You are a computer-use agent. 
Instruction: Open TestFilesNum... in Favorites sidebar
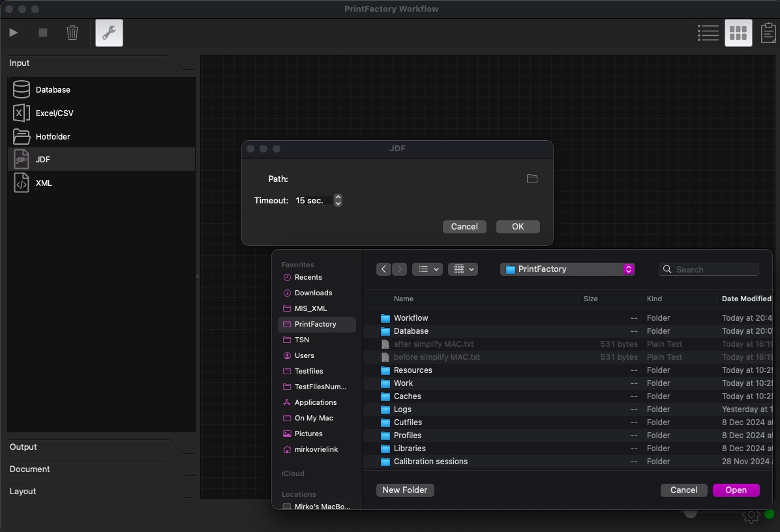(317, 387)
